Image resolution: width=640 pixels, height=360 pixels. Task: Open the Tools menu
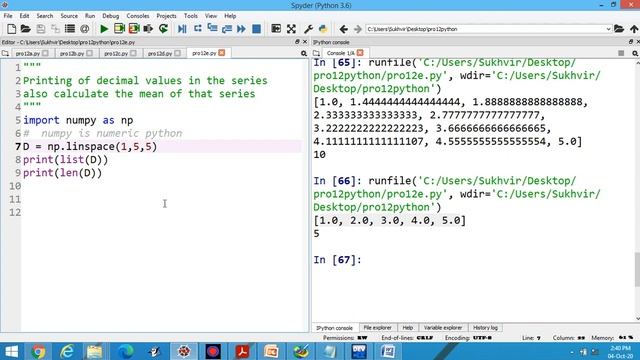click(x=191, y=16)
